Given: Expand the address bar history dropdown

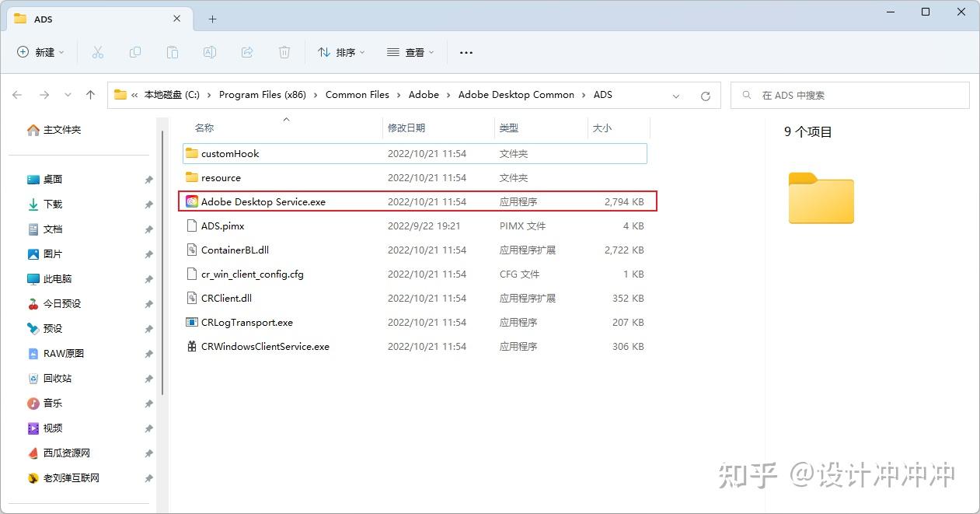Looking at the screenshot, I should tap(676, 96).
